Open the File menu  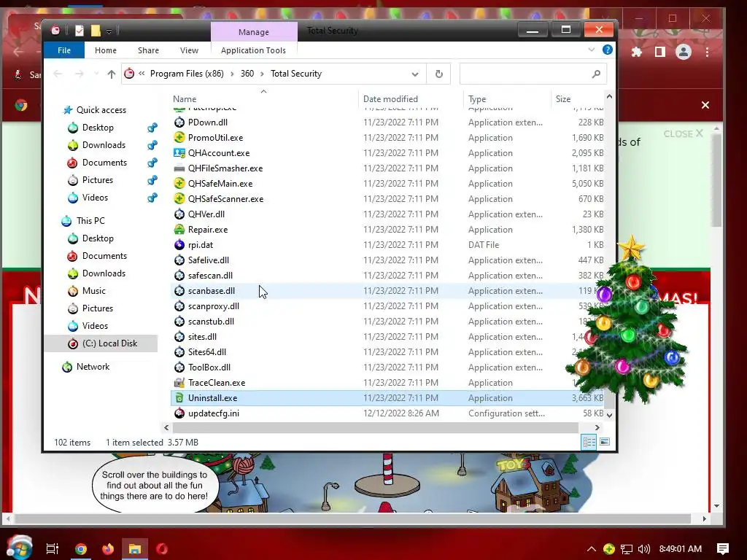64,50
